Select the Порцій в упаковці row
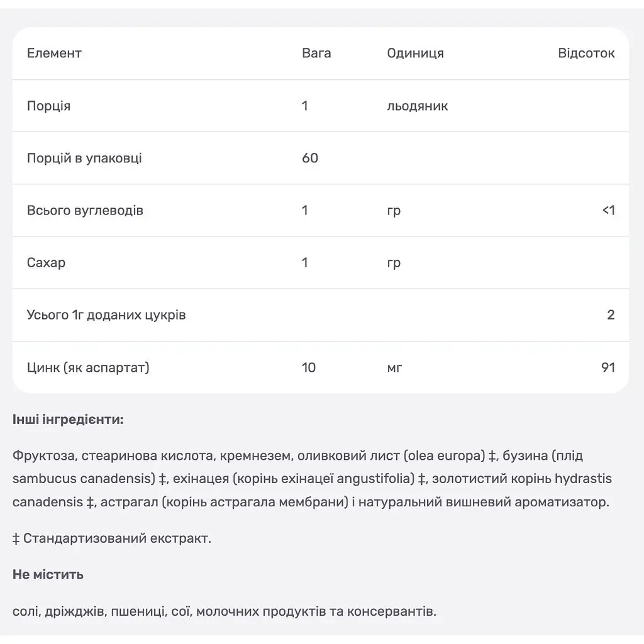 point(320,158)
